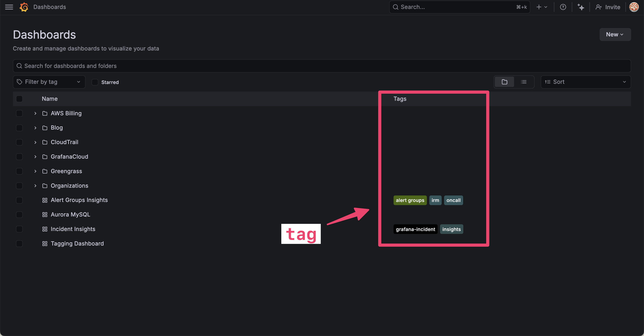Screen dimensions: 644x336
Task: Tick the checkbox for AWS Billing
Action: point(19,113)
